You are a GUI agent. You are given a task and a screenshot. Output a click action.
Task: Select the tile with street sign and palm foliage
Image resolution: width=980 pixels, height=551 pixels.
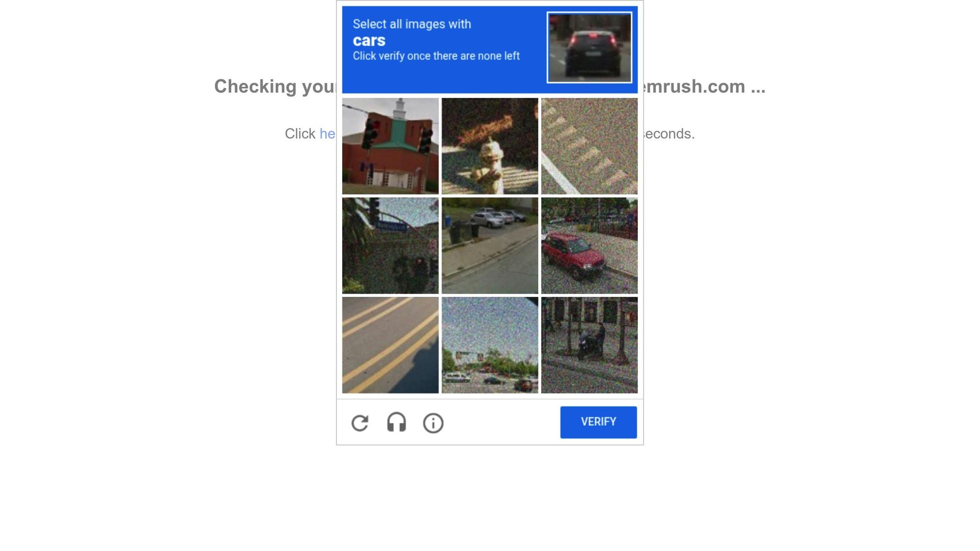coord(390,245)
